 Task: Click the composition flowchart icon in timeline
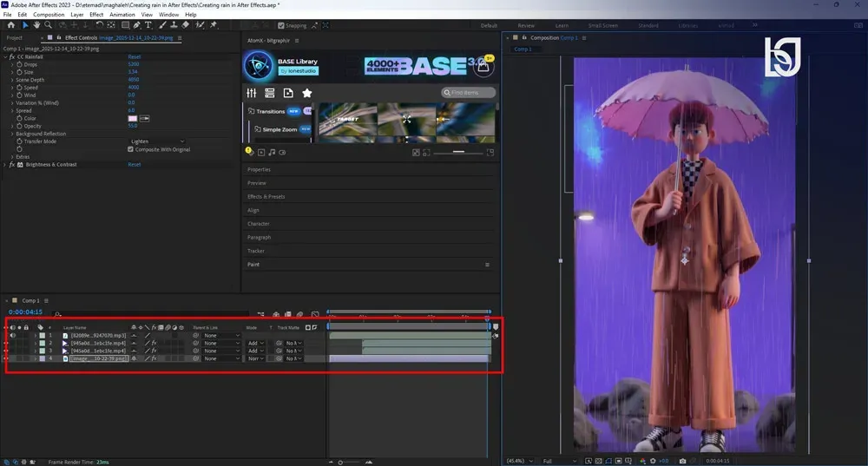[260, 314]
